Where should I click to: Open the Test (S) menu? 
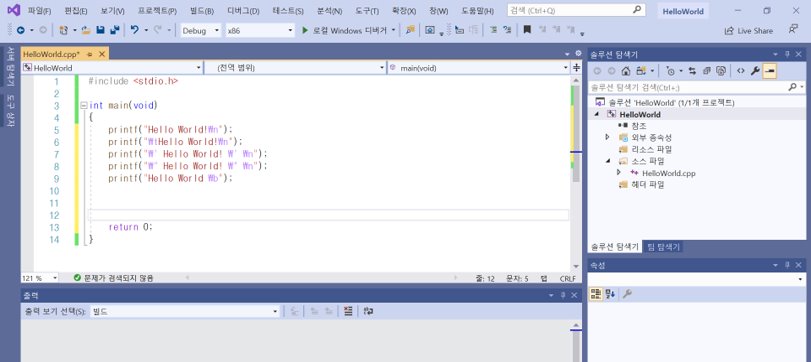point(288,11)
